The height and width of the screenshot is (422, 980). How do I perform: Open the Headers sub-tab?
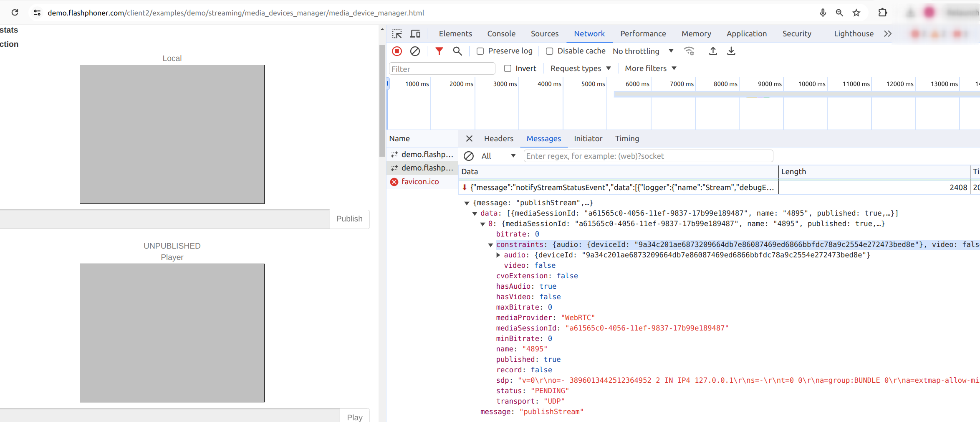(498, 139)
